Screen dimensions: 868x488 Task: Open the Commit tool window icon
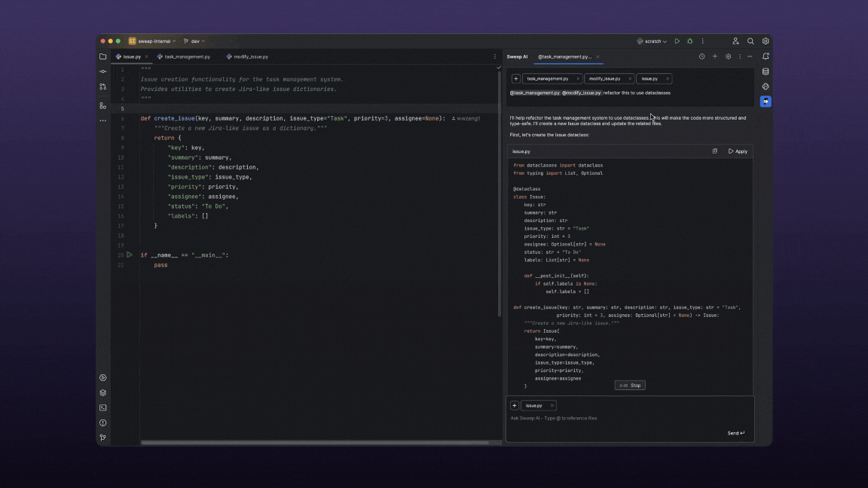(103, 72)
